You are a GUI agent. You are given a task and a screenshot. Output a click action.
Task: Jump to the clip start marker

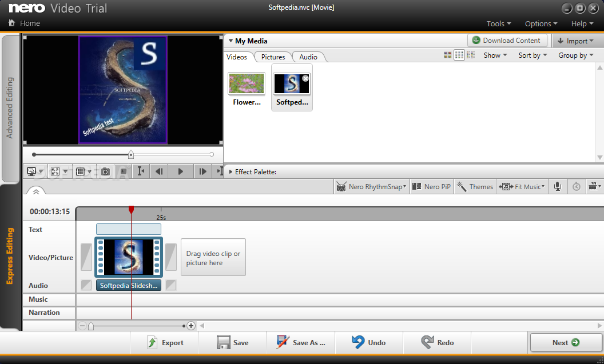141,171
